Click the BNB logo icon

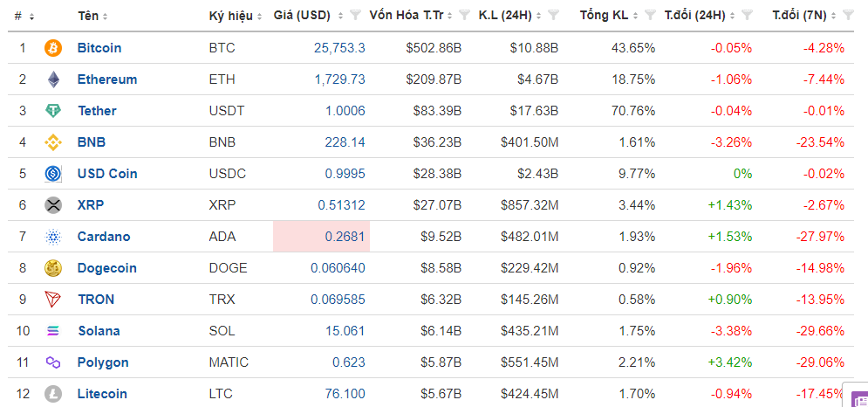(x=53, y=142)
